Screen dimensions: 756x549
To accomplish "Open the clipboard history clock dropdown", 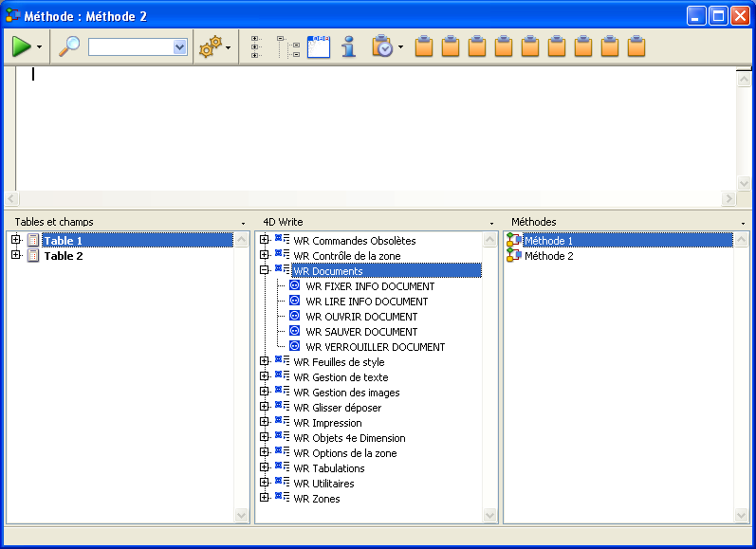I will tap(400, 46).
